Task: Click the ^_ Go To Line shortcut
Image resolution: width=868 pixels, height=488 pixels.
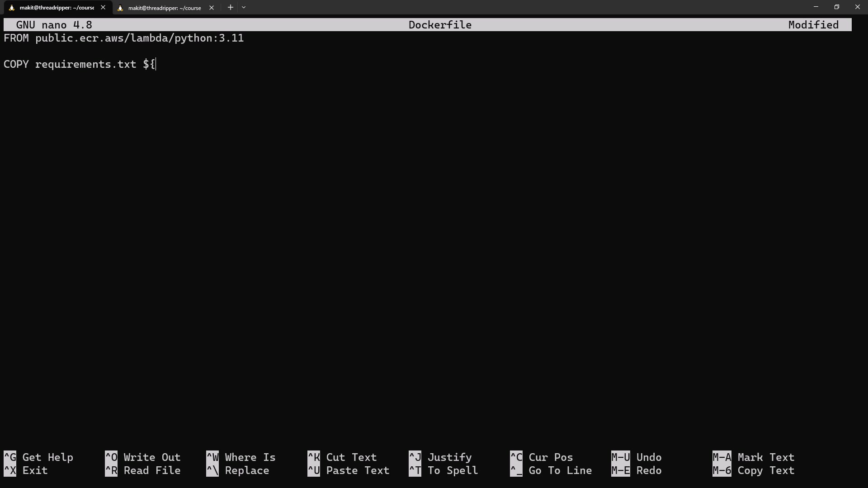Action: pos(551,470)
